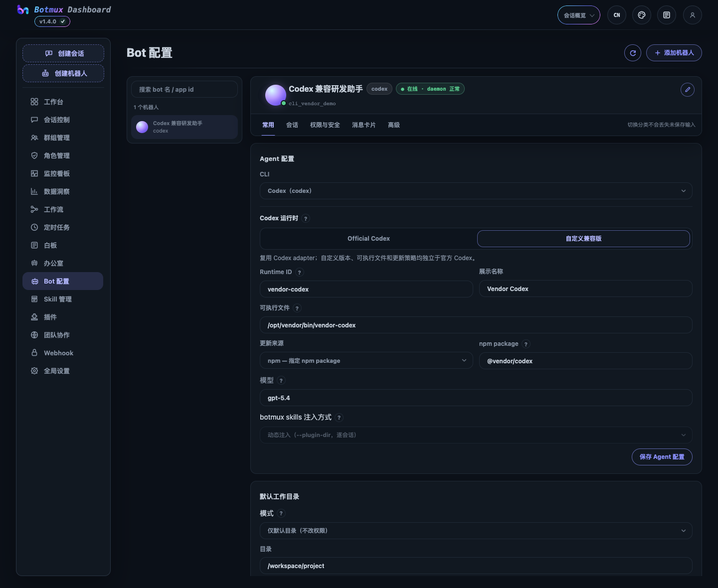Viewport: 718px width, 588px height.
Task: Click help icon next to Runtime ID
Action: click(299, 272)
